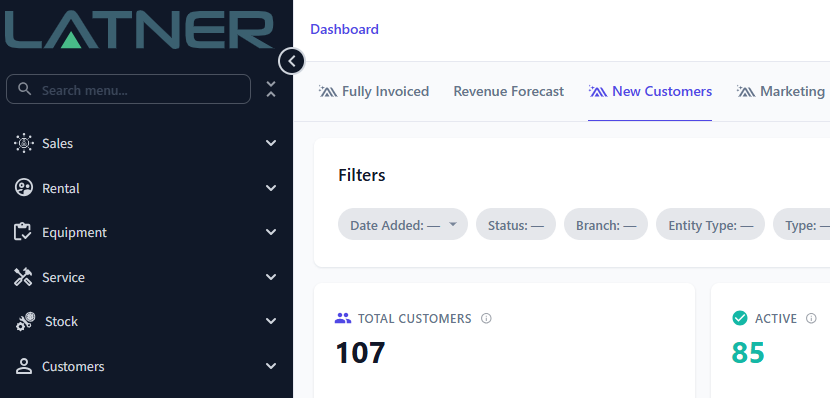Expand the Service menu chevron
The width and height of the screenshot is (830, 398).
[271, 277]
